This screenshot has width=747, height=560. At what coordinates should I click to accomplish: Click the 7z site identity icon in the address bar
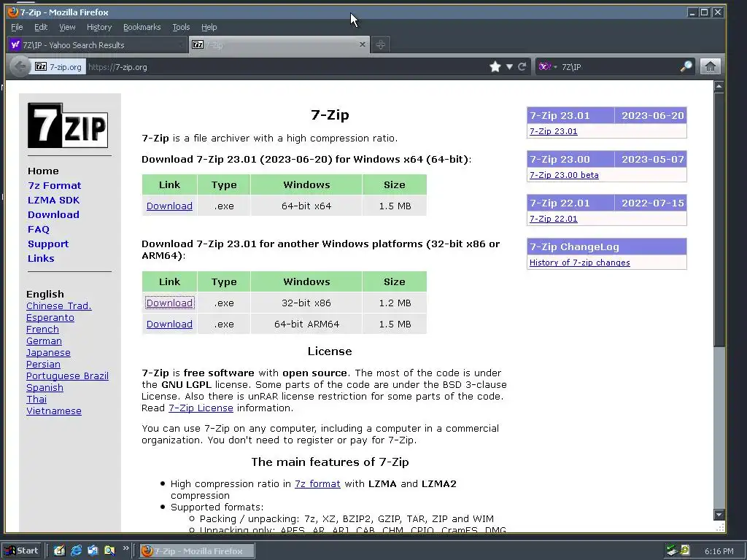(x=41, y=66)
